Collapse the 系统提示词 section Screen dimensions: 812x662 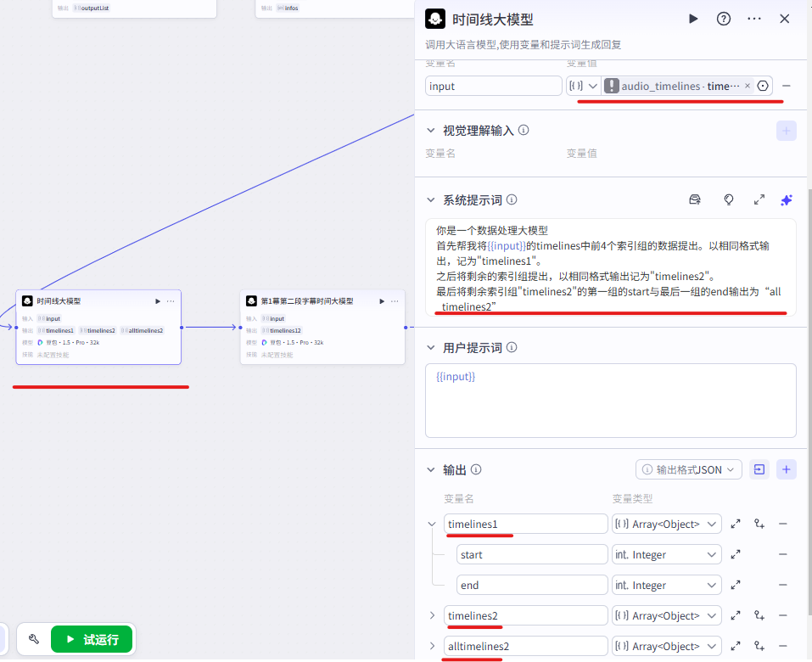[x=431, y=200]
